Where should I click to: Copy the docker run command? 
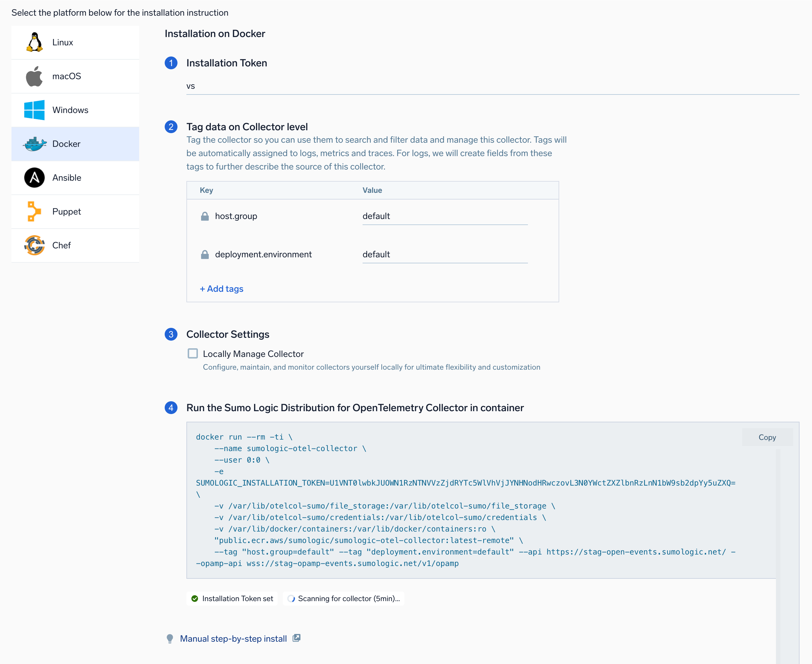pos(767,437)
